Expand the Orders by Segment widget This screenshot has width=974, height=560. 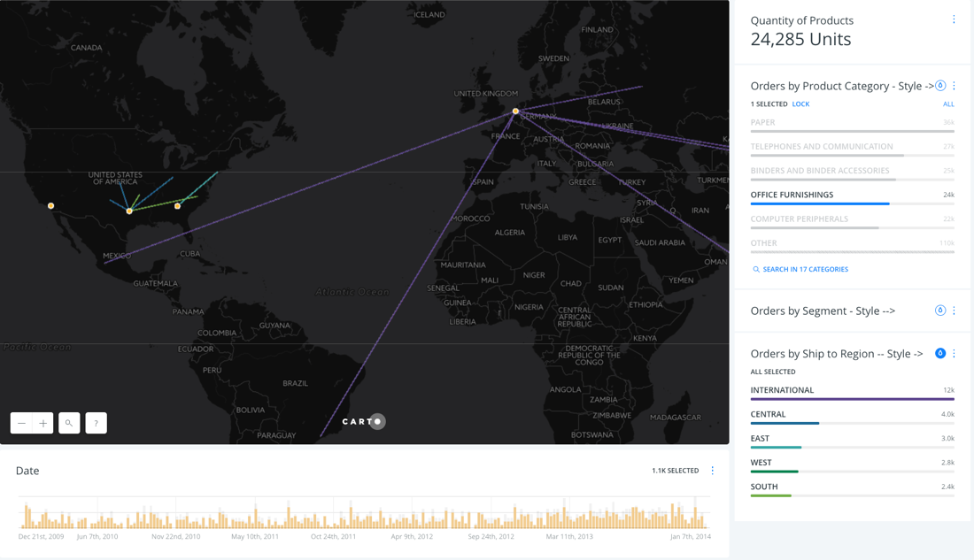pos(823,311)
